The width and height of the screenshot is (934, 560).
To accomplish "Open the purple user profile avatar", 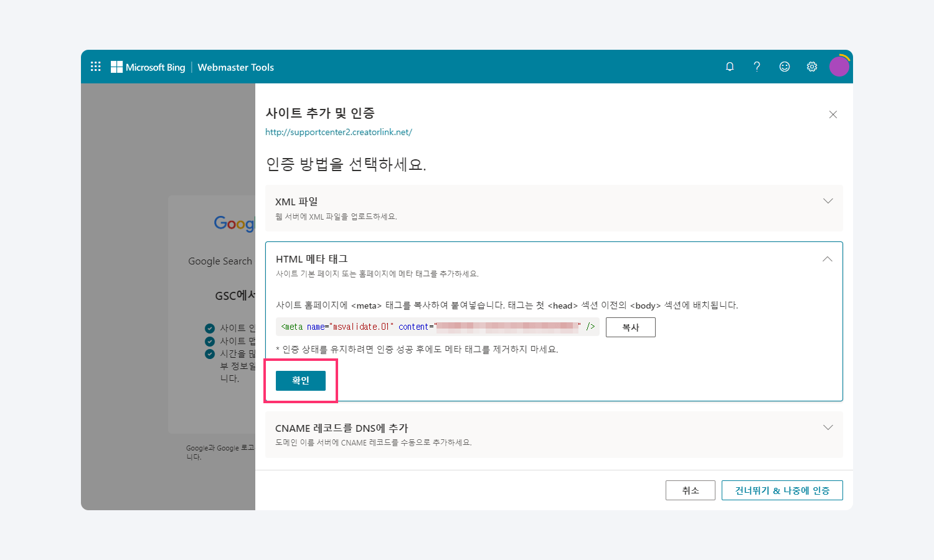I will point(839,66).
